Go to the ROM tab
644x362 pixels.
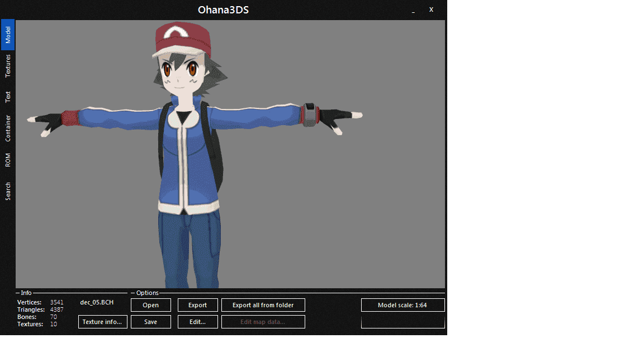(x=8, y=160)
